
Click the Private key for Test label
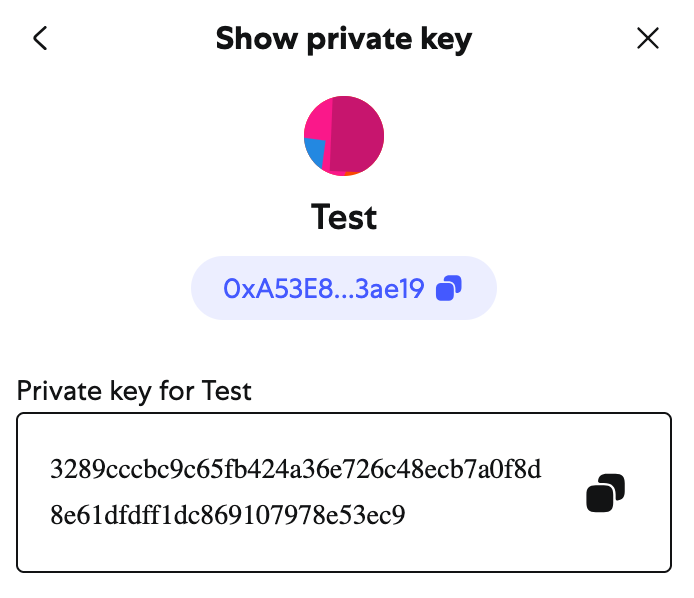point(134,391)
